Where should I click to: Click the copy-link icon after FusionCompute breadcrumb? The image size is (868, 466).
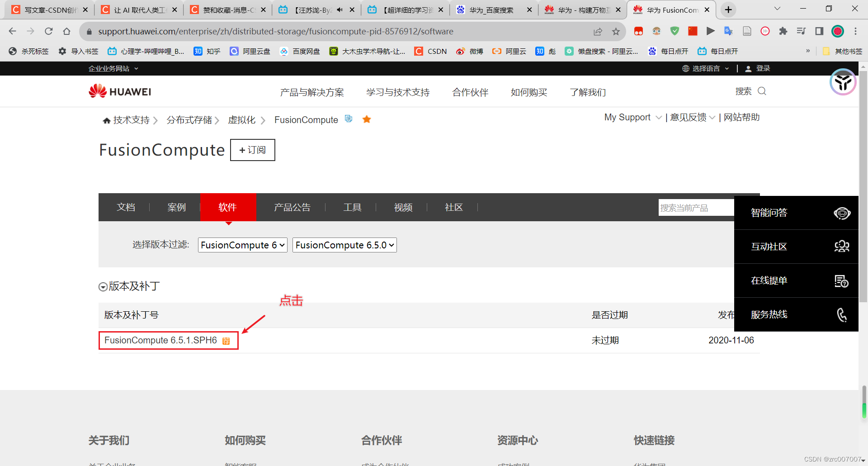click(x=349, y=119)
